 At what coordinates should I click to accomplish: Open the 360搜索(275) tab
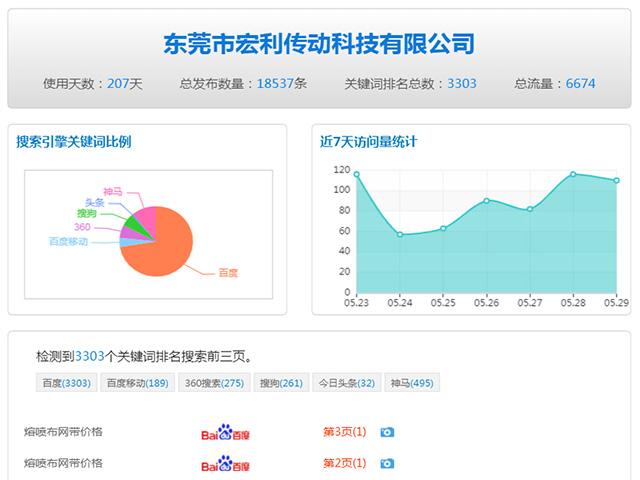click(x=213, y=383)
